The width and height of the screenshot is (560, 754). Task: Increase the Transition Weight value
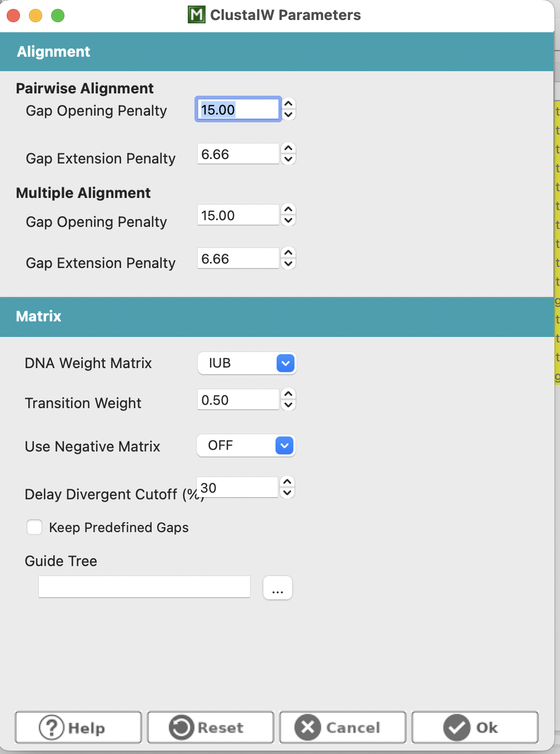pos(288,394)
